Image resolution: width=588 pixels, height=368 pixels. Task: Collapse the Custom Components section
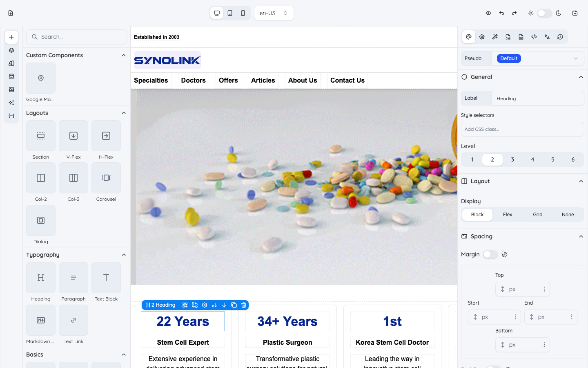(124, 55)
